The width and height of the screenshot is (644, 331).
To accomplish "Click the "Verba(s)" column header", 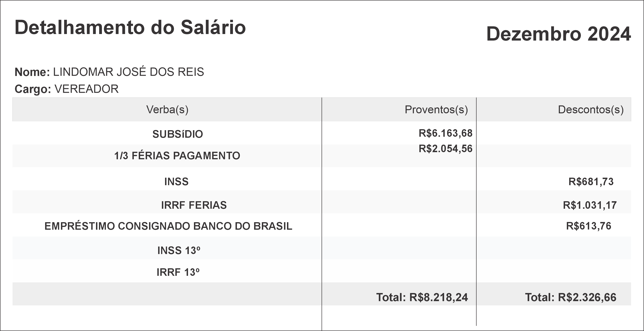I will coord(167,109).
